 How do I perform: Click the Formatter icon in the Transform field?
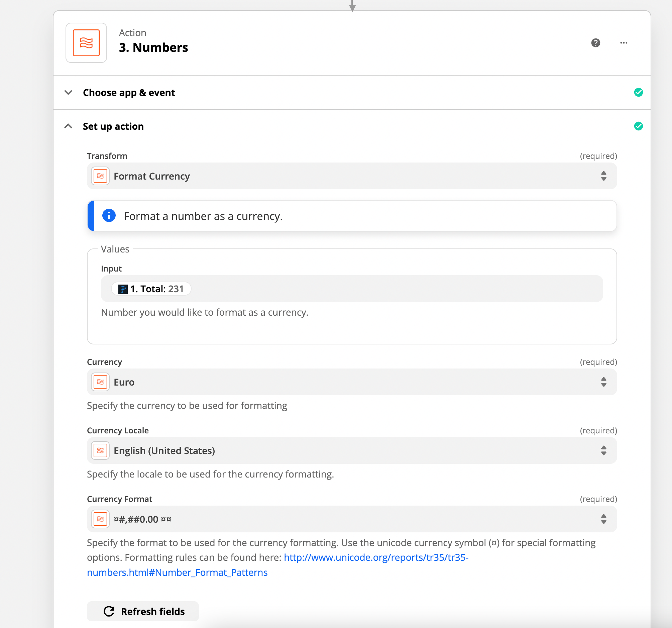coord(100,176)
